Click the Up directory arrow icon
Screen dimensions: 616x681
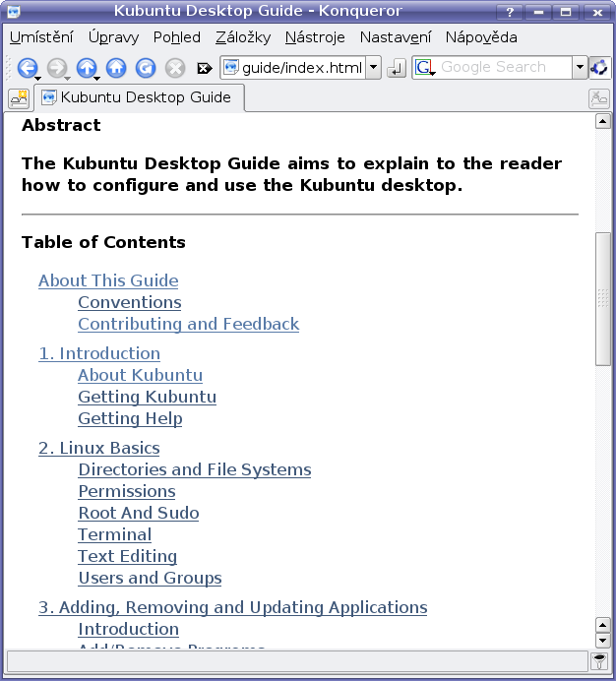click(x=86, y=68)
